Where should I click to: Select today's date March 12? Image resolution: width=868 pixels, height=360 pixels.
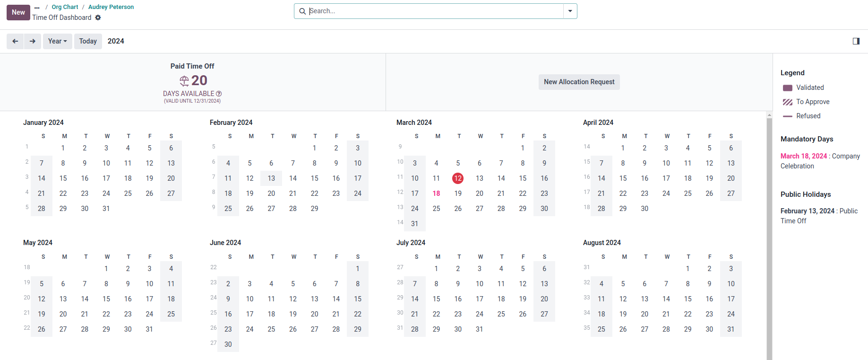click(457, 178)
